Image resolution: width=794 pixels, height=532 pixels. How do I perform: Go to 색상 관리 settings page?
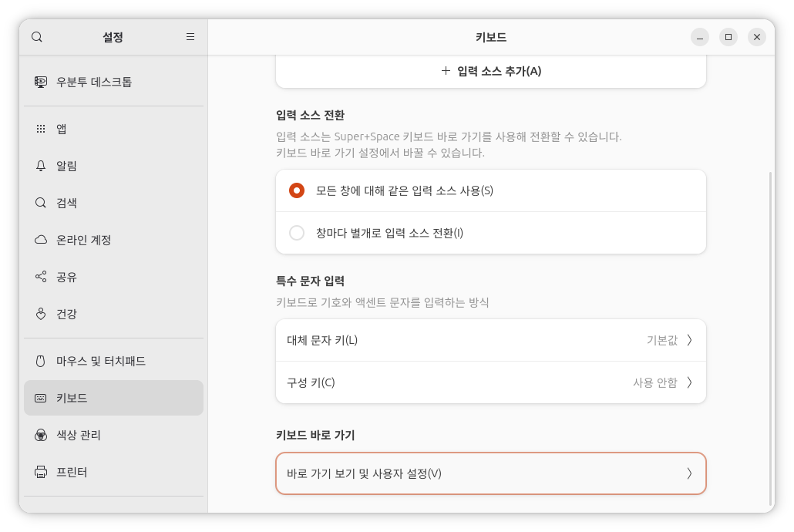(x=78, y=435)
